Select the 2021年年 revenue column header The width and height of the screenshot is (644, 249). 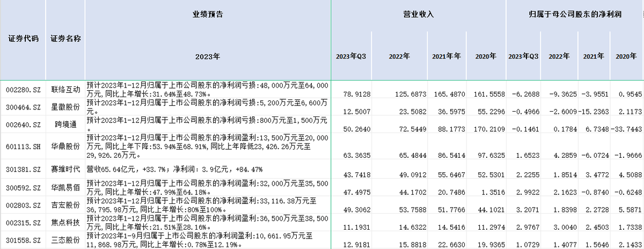click(447, 56)
